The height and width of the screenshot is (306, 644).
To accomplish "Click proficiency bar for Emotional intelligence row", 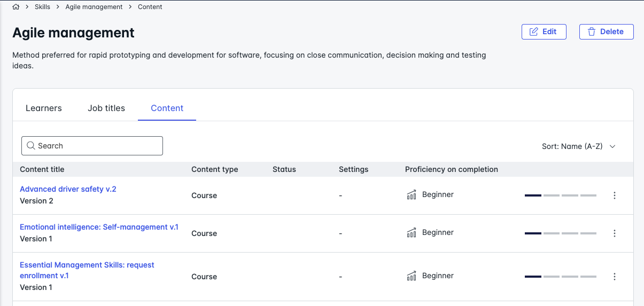I will [561, 233].
